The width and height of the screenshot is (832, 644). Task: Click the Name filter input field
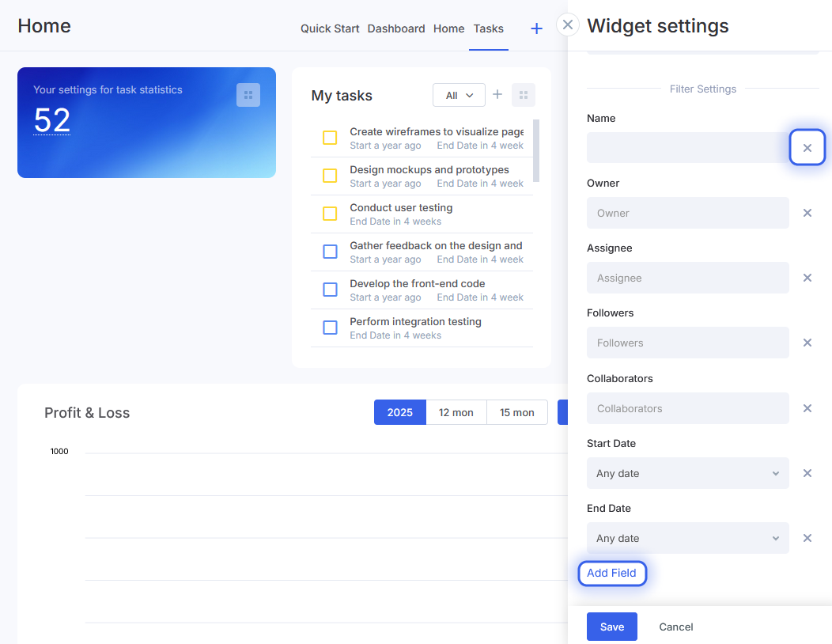click(x=688, y=148)
